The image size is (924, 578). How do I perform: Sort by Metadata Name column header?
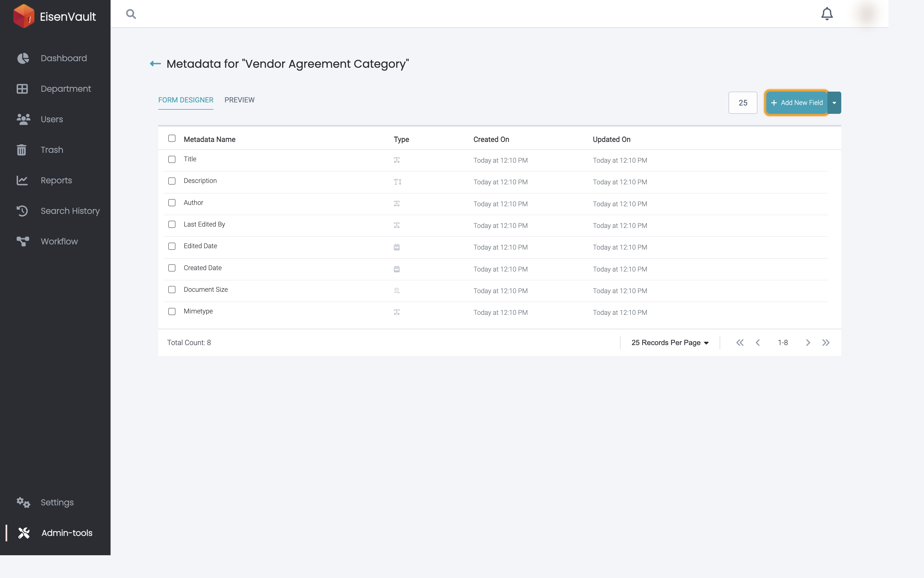click(x=210, y=140)
